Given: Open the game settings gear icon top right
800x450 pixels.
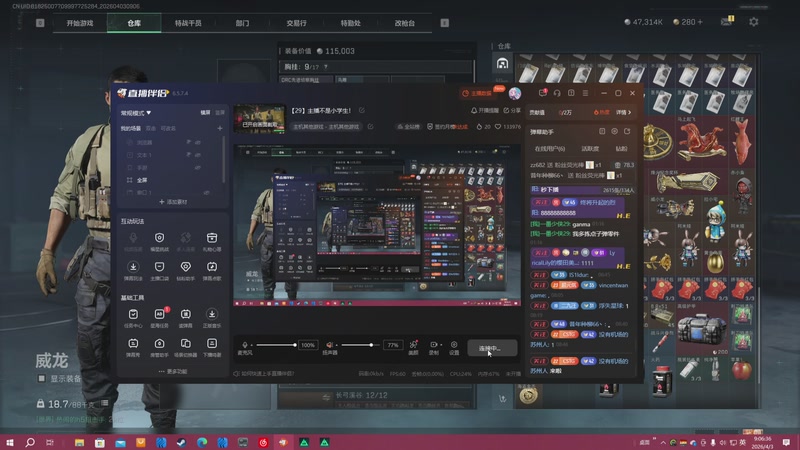Looking at the screenshot, I should pyautogui.click(x=754, y=22).
